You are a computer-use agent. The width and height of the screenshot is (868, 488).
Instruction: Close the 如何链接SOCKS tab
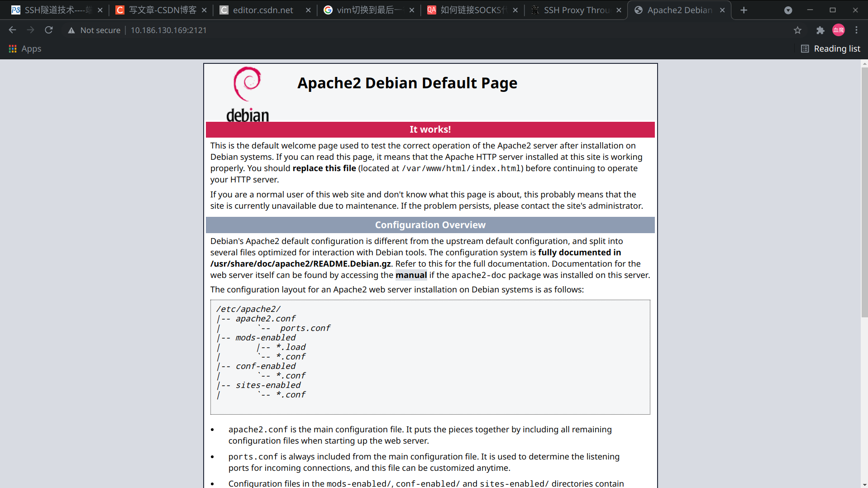tap(515, 10)
